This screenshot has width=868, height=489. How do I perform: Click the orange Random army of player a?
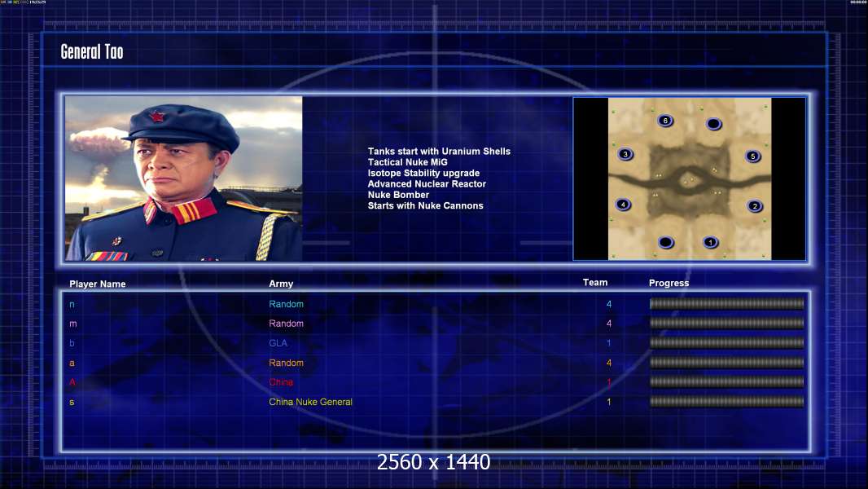(286, 363)
